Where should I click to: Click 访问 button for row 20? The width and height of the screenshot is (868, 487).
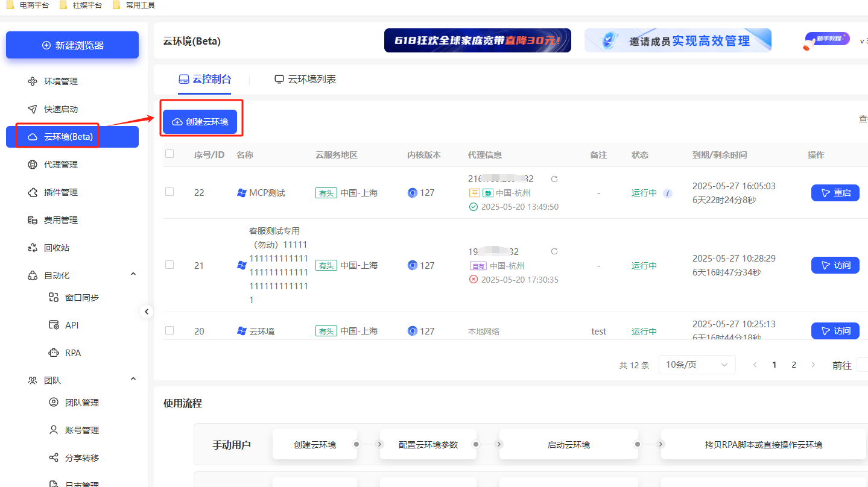pos(835,331)
